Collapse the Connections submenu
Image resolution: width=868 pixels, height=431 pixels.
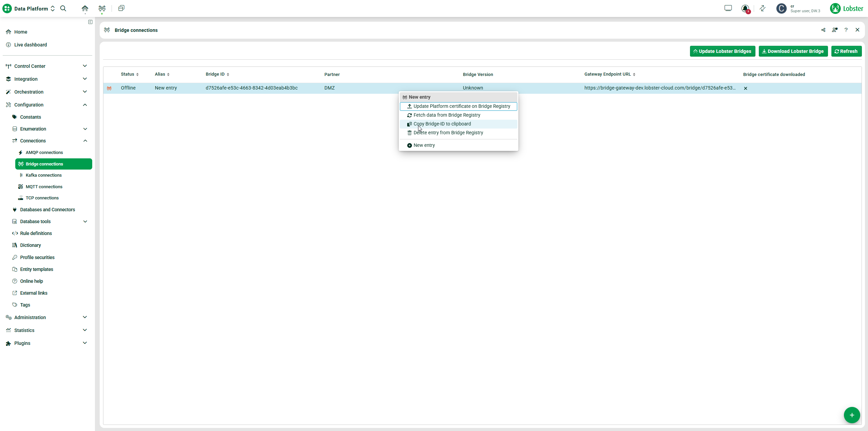[x=85, y=141]
